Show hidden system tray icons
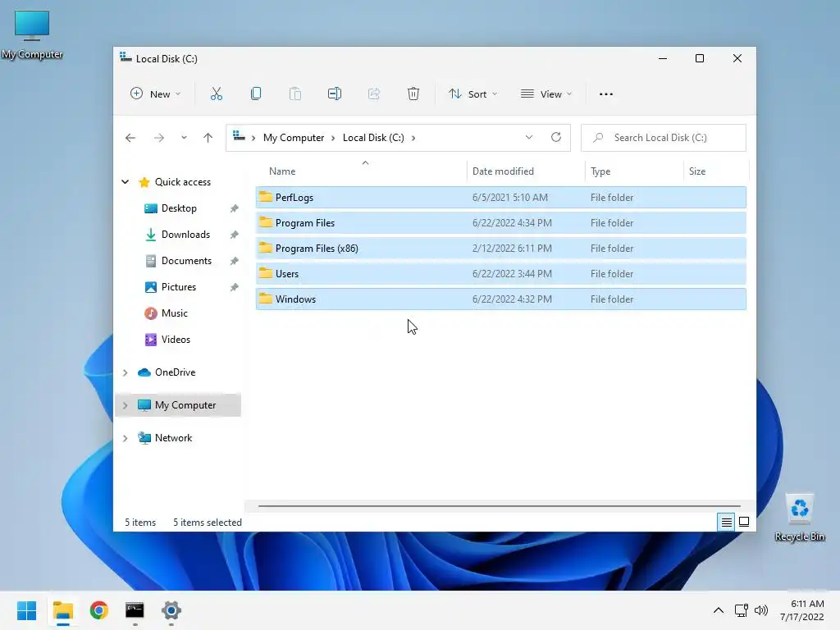 point(719,610)
